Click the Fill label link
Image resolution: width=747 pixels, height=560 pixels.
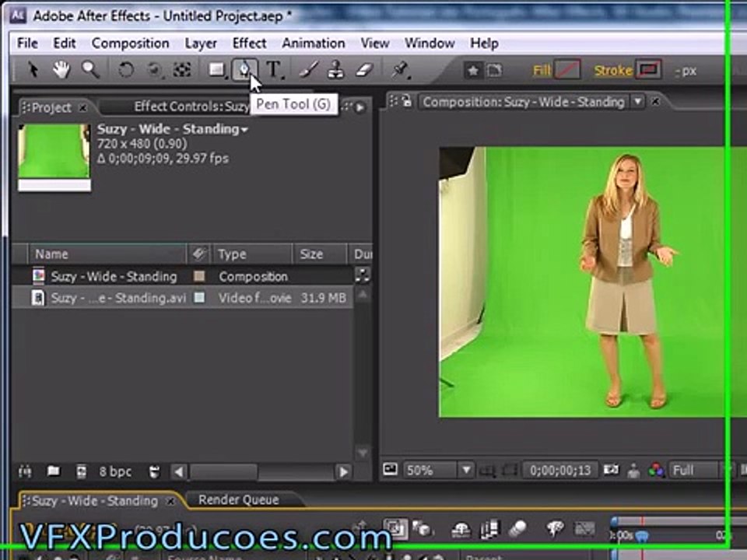click(x=542, y=71)
